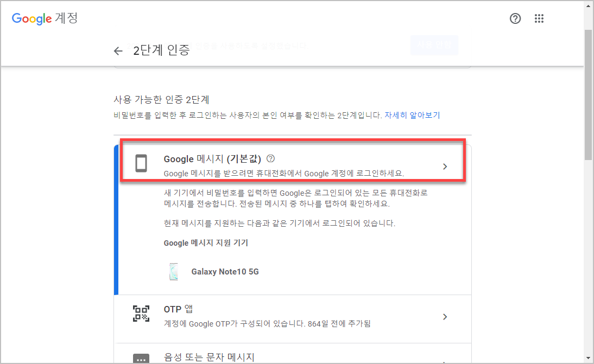Click the Google 메시지 지원 기기 label
Viewport: 594px width, 364px height.
[206, 243]
